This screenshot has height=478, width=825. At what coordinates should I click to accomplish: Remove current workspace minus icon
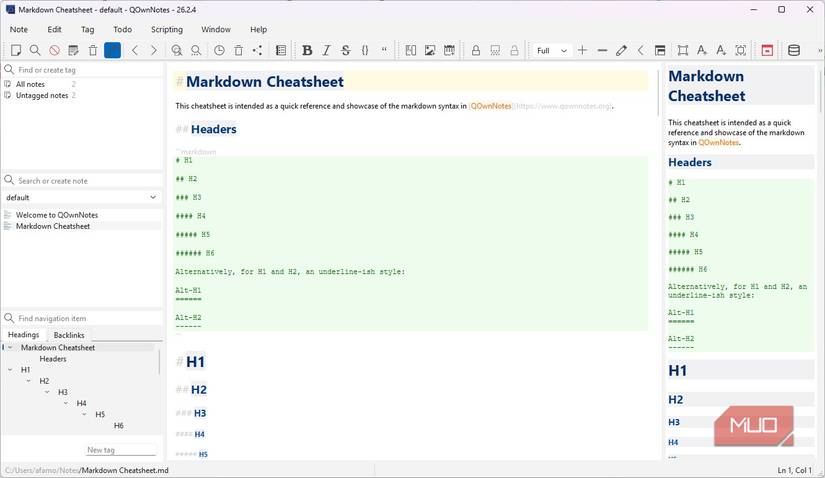click(602, 51)
